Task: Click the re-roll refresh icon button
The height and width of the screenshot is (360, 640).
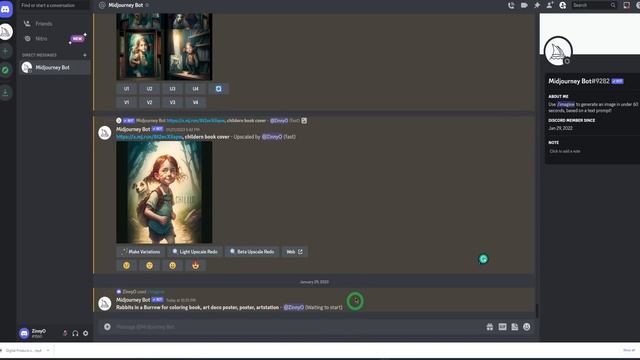Action: [x=218, y=89]
